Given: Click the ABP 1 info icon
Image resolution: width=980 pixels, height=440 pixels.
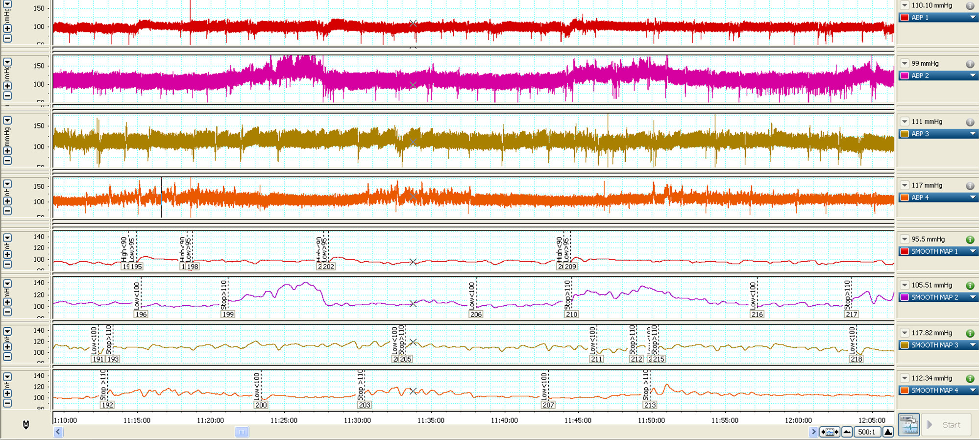Looking at the screenshot, I should pyautogui.click(x=970, y=6).
